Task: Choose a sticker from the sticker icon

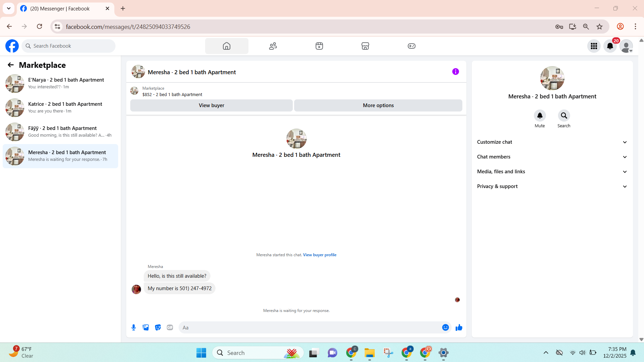Action: pyautogui.click(x=158, y=327)
